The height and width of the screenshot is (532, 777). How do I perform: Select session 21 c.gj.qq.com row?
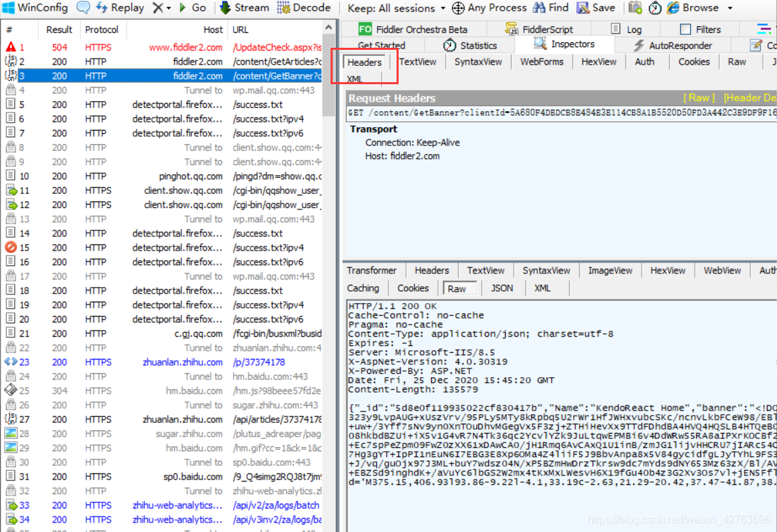(x=162, y=333)
